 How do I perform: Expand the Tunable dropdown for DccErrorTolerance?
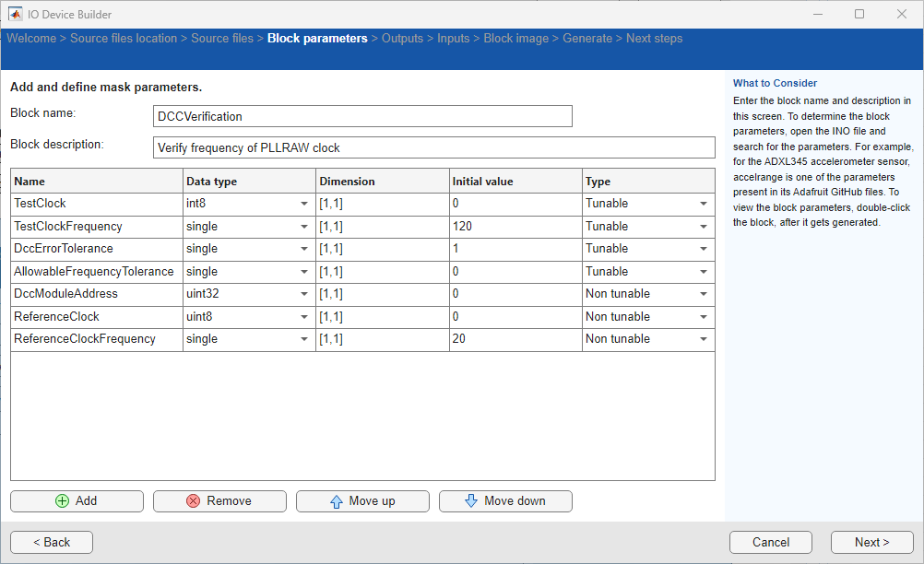[x=705, y=248]
